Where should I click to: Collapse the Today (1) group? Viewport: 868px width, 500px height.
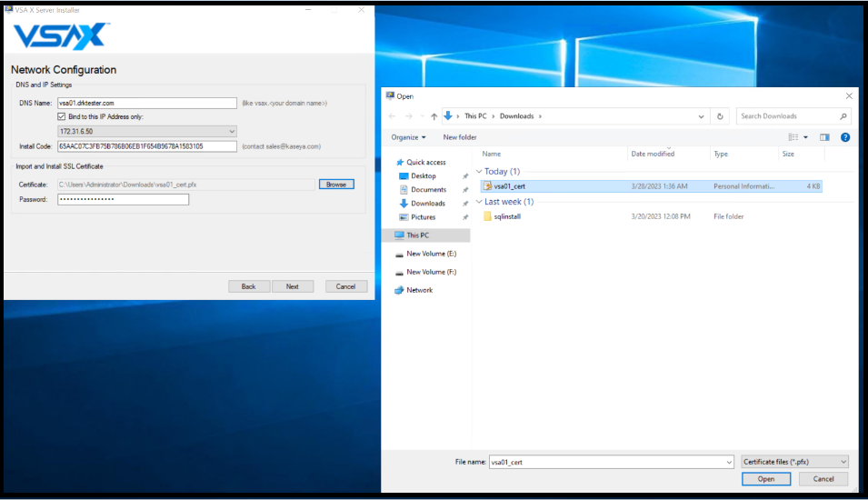tap(479, 172)
